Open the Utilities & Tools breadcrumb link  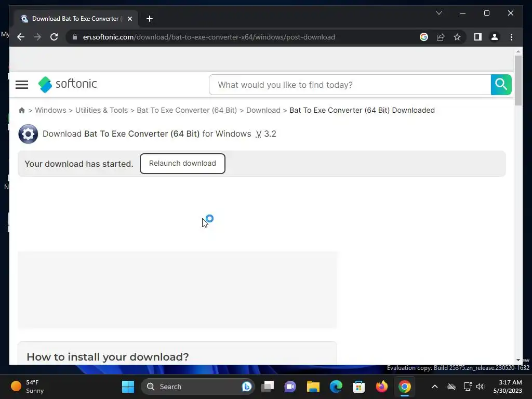pyautogui.click(x=101, y=110)
